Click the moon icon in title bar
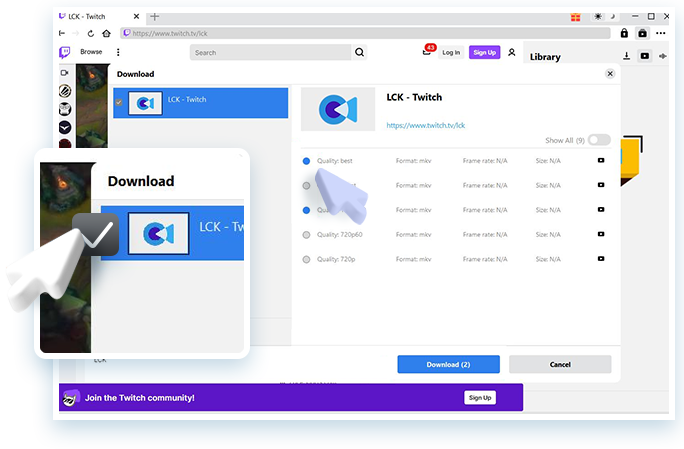Viewport: 684px width, 449px height. (612, 17)
